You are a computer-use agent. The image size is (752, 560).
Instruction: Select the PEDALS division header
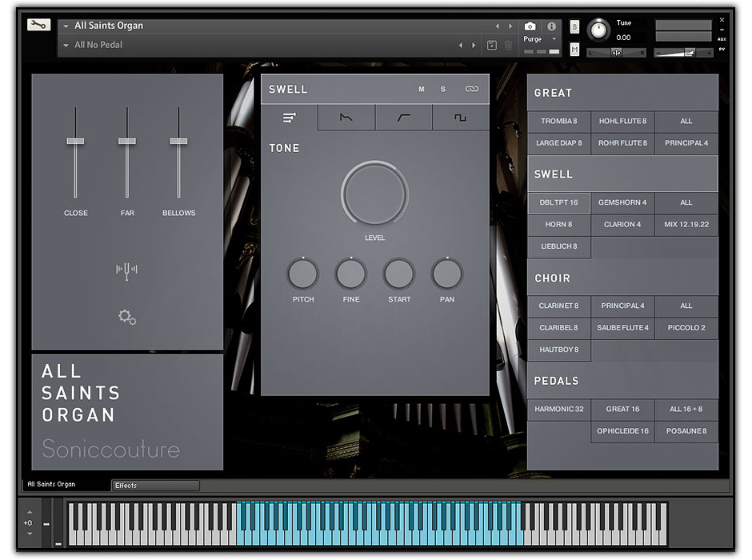point(622,381)
